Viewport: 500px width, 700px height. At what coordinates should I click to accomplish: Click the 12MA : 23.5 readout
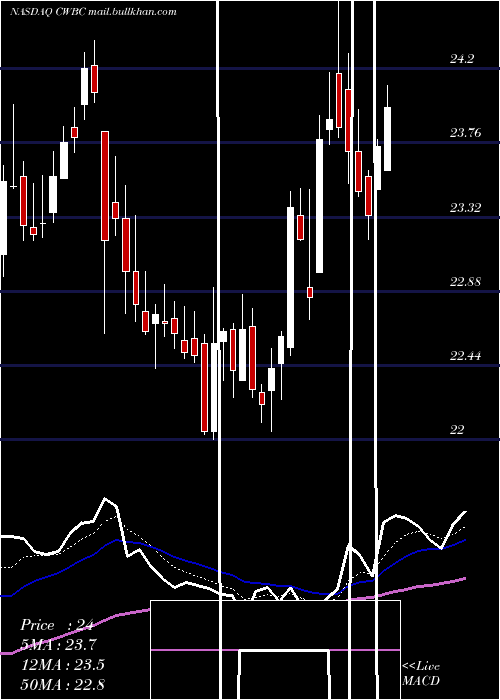pos(63,665)
